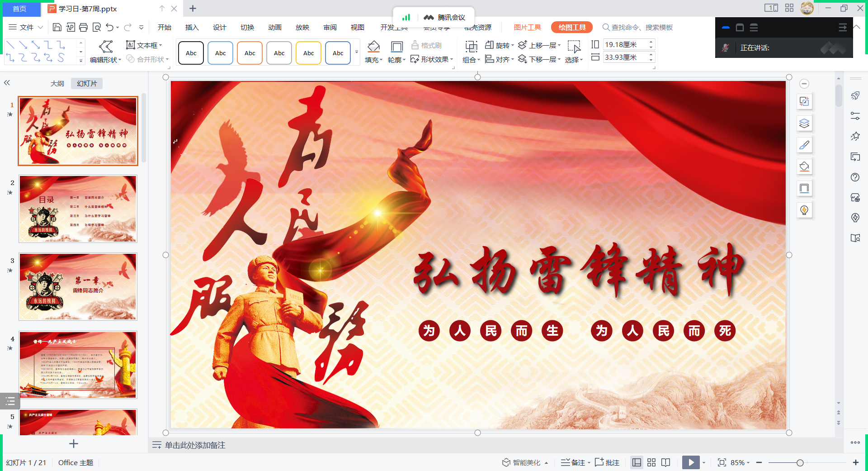Switch to slide sorter grid view
Viewport: 868px width, 471px height.
click(651, 462)
